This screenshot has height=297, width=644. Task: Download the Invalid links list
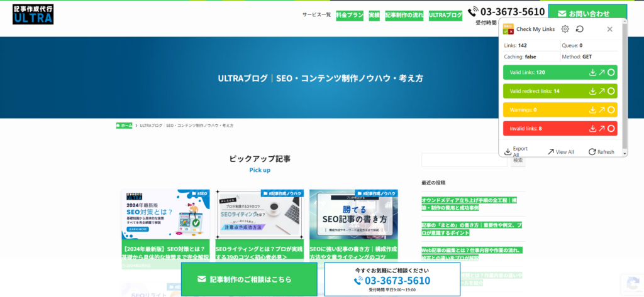tap(592, 128)
